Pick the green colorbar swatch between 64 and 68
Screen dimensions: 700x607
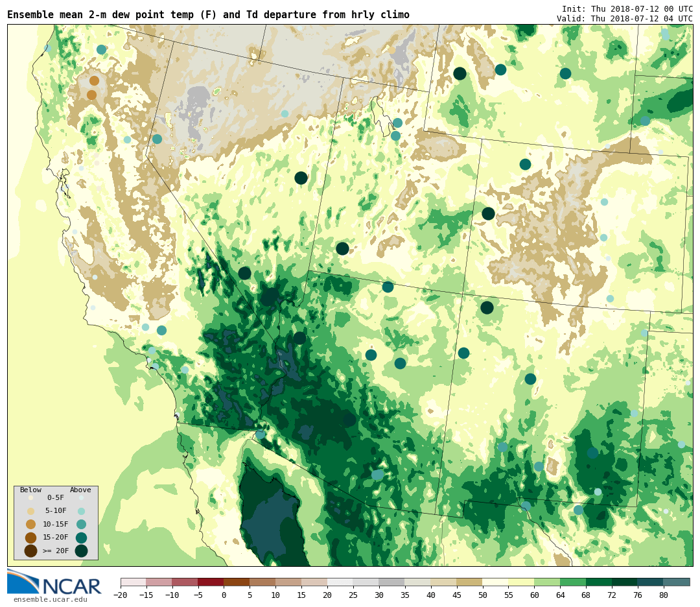573,582
